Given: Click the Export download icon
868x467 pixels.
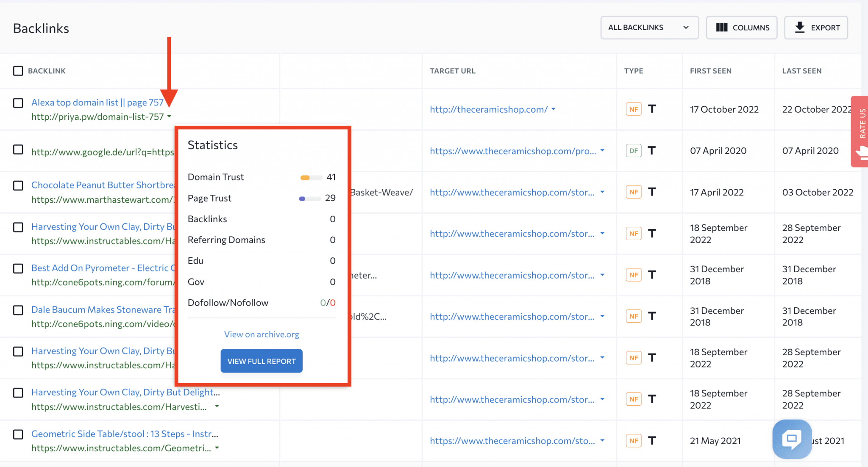Looking at the screenshot, I should pyautogui.click(x=800, y=27).
